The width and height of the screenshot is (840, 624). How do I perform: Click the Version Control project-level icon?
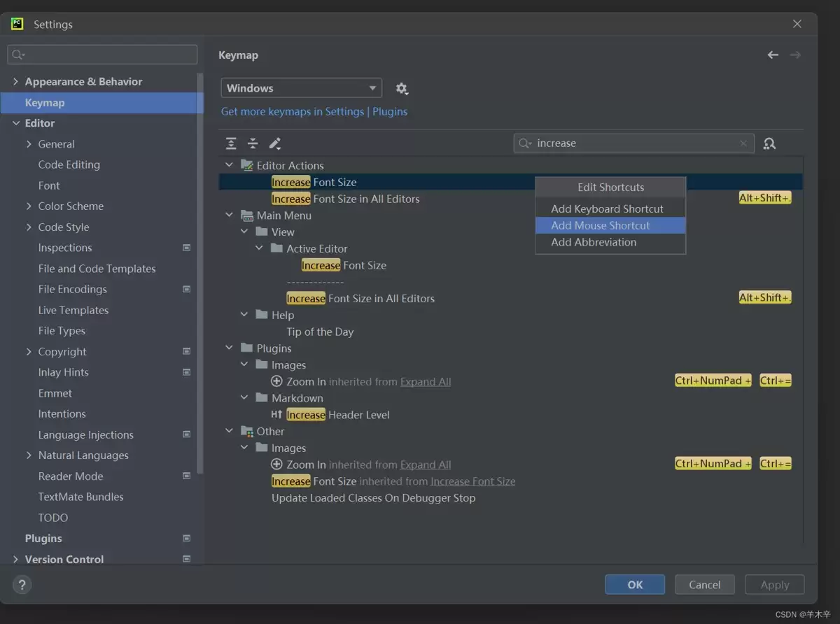tap(186, 559)
